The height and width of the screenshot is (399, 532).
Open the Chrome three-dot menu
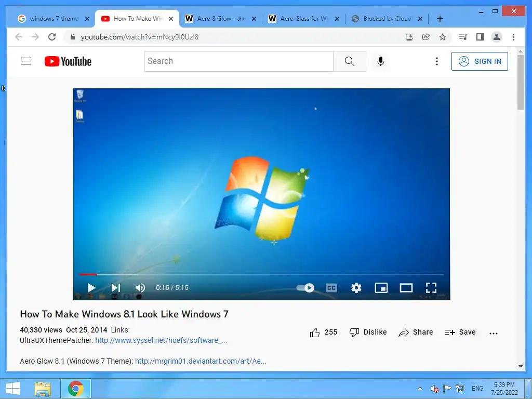pos(513,37)
